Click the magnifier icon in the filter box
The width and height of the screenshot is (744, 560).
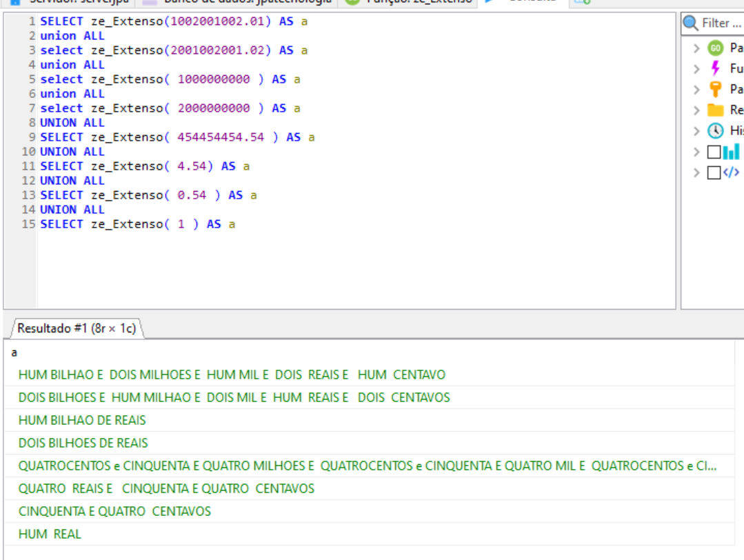pyautogui.click(x=691, y=23)
